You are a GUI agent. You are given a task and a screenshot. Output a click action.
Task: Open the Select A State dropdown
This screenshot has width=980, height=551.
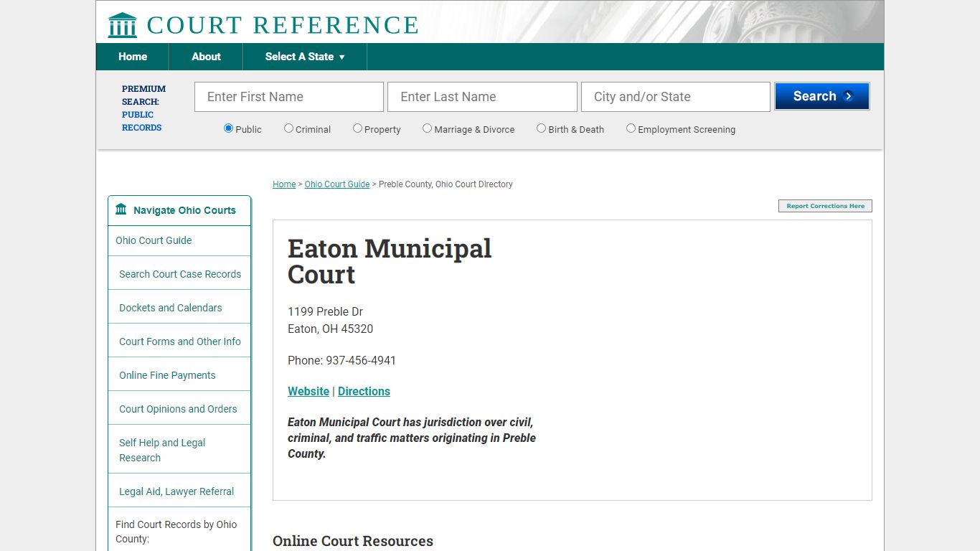305,57
